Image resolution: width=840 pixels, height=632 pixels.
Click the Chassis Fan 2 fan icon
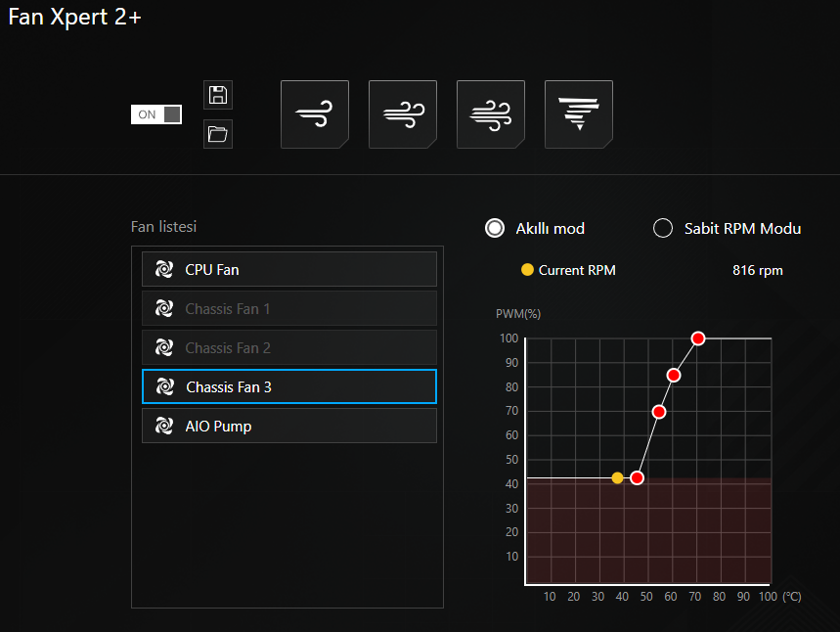pos(164,347)
